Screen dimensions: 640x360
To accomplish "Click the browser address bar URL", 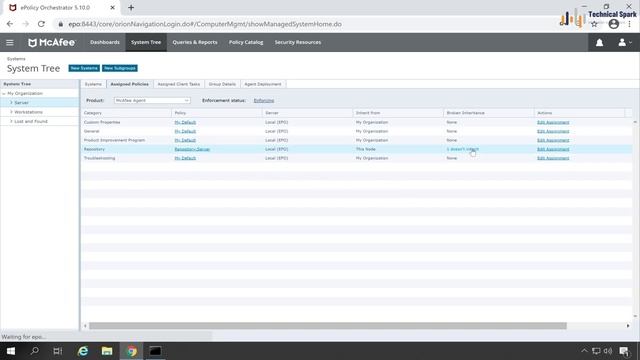I will [x=205, y=24].
